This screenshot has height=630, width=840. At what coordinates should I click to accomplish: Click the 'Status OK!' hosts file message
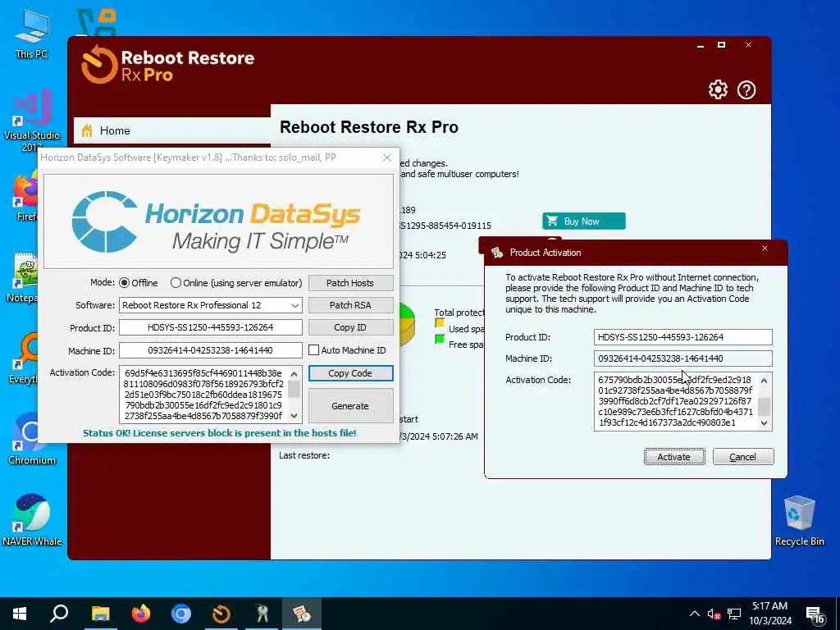pos(220,433)
